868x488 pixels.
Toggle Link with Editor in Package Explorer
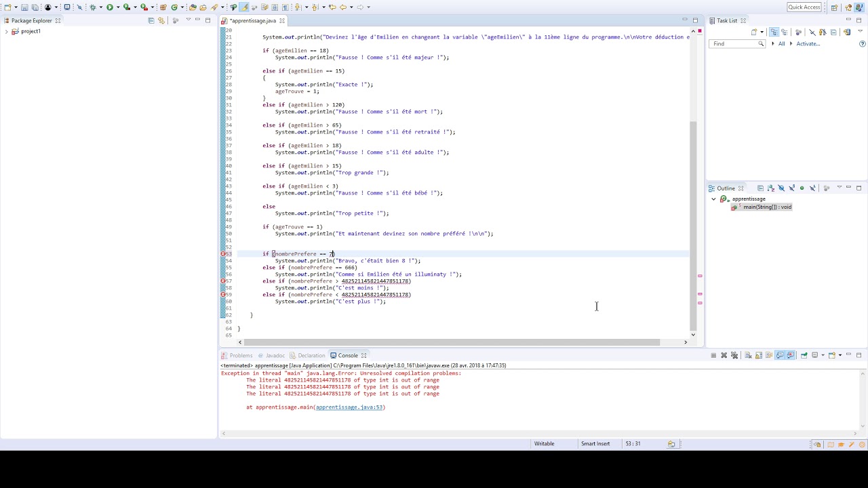click(161, 20)
